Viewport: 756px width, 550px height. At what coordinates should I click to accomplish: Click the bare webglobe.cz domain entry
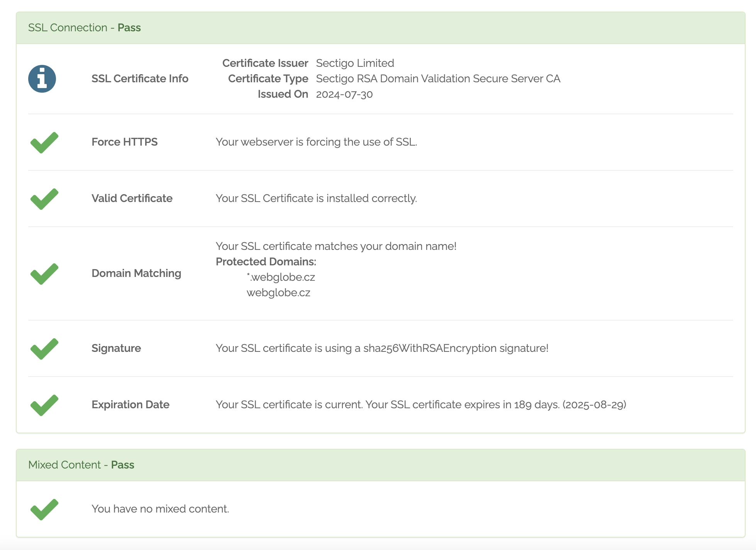pyautogui.click(x=278, y=293)
